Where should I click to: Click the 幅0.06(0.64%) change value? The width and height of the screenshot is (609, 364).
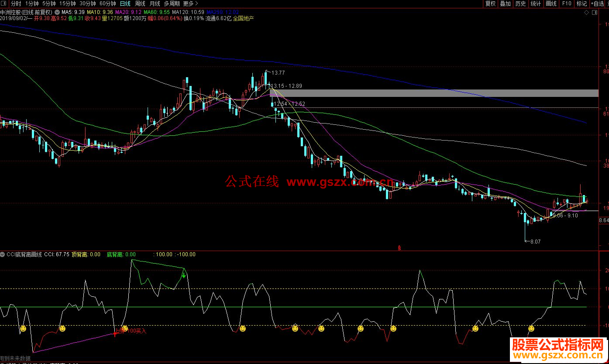tap(165, 18)
